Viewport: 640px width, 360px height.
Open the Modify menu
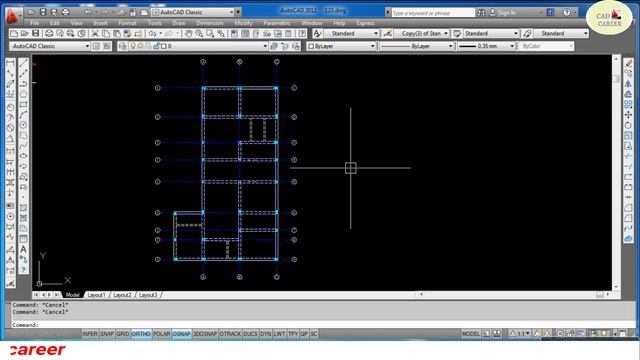coord(243,23)
